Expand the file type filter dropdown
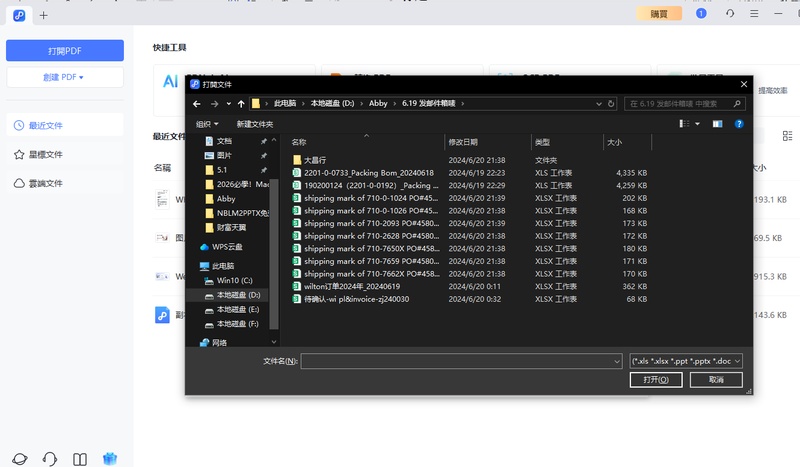The image size is (800, 467). [x=686, y=360]
